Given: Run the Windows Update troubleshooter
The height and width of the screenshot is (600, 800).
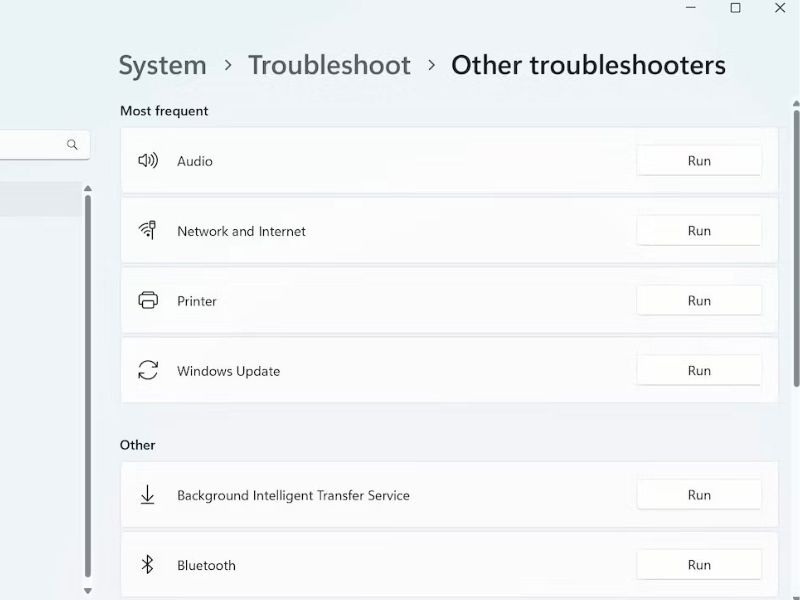Looking at the screenshot, I should coord(698,370).
